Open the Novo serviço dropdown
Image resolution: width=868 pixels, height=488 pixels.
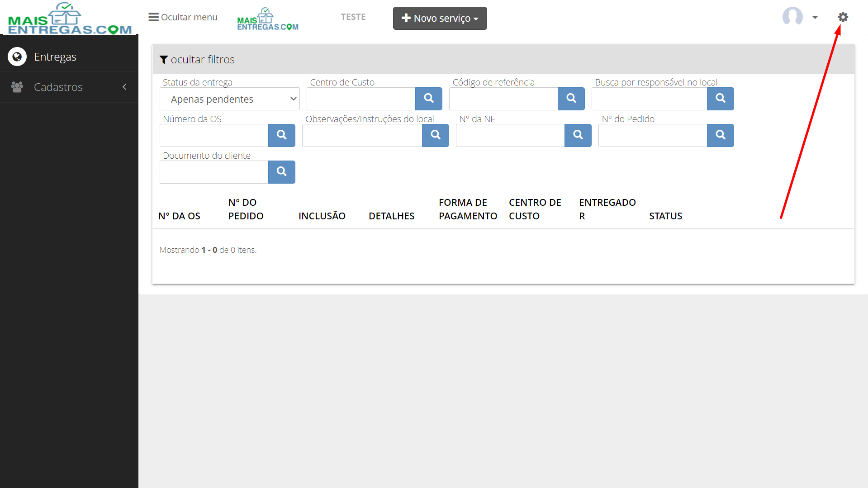(440, 18)
